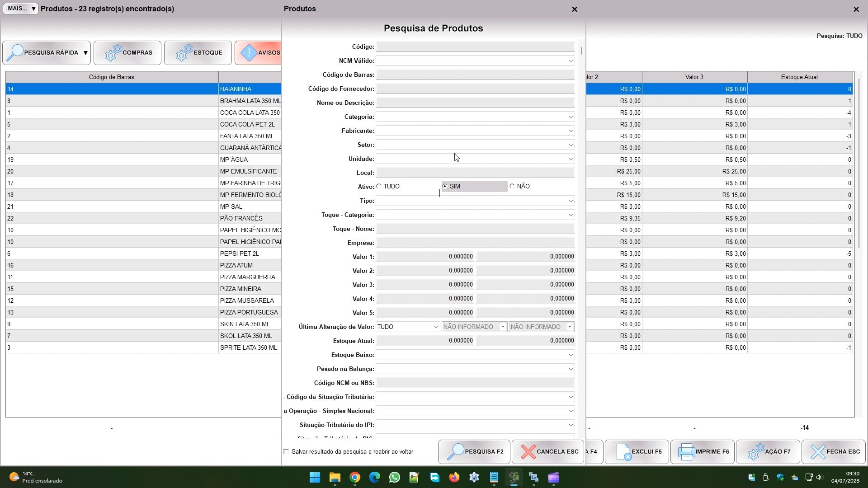Click the Código NCM ou NBS field
The image size is (868, 488).
[475, 383]
